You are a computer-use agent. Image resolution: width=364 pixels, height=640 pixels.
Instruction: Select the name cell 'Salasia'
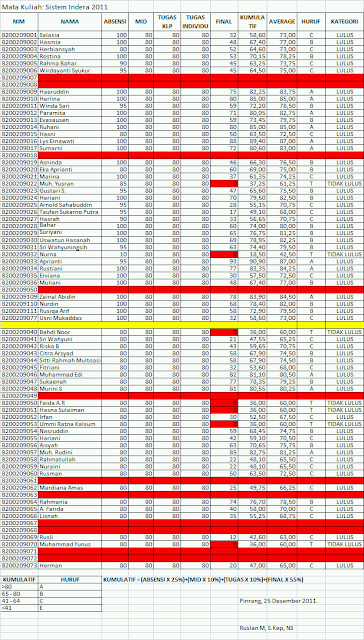70,35
